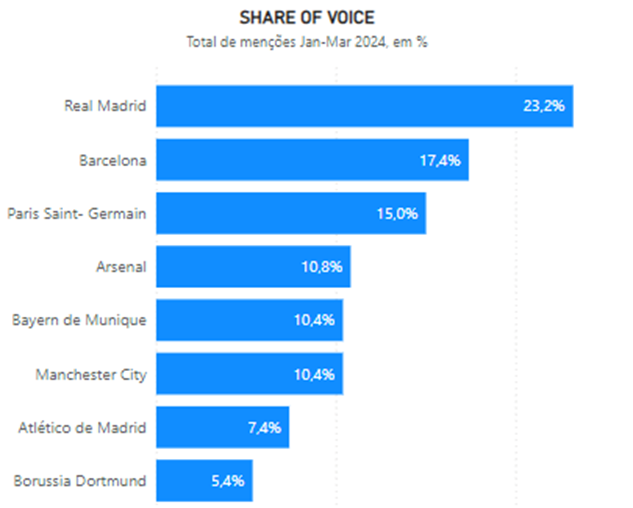Select the Barcelona axis label
Image resolution: width=633 pixels, height=508 pixels.
coord(113,160)
